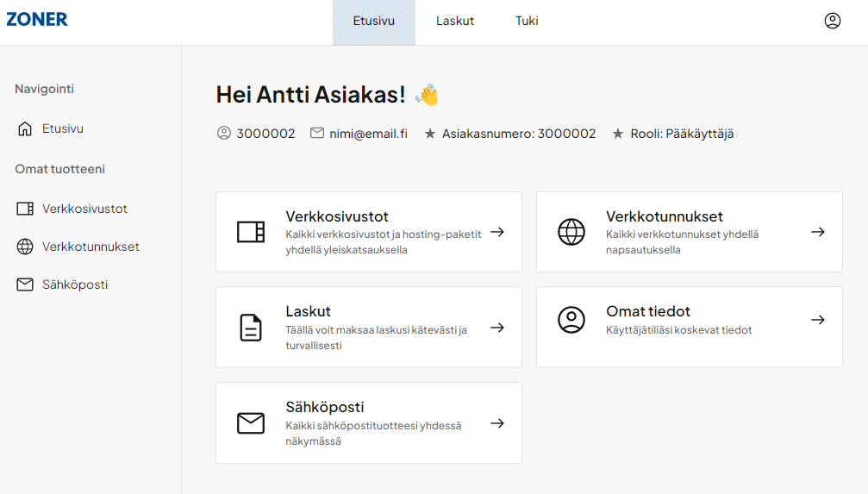
Task: Click the ZONER logo
Action: pos(37,20)
